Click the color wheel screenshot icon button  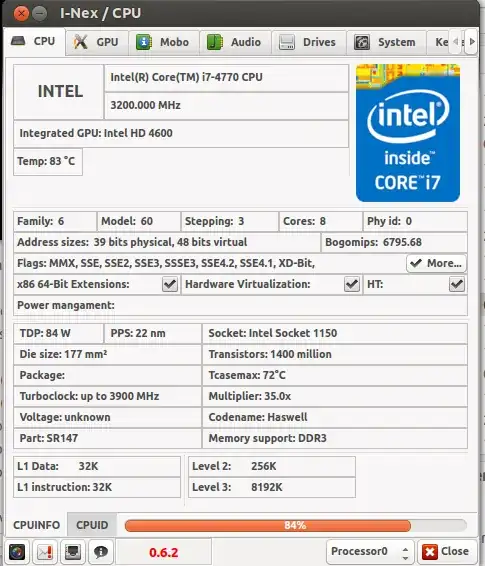tap(17, 552)
